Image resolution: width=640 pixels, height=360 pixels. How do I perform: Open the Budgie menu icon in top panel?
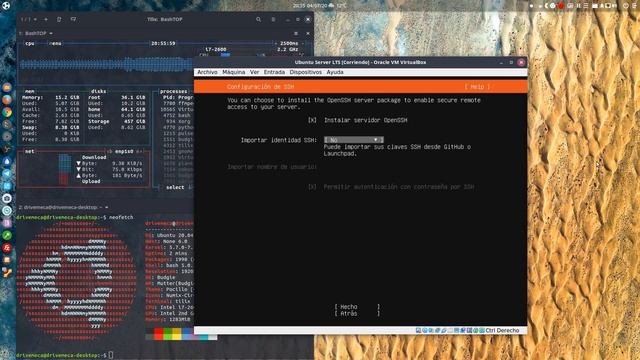6,6
